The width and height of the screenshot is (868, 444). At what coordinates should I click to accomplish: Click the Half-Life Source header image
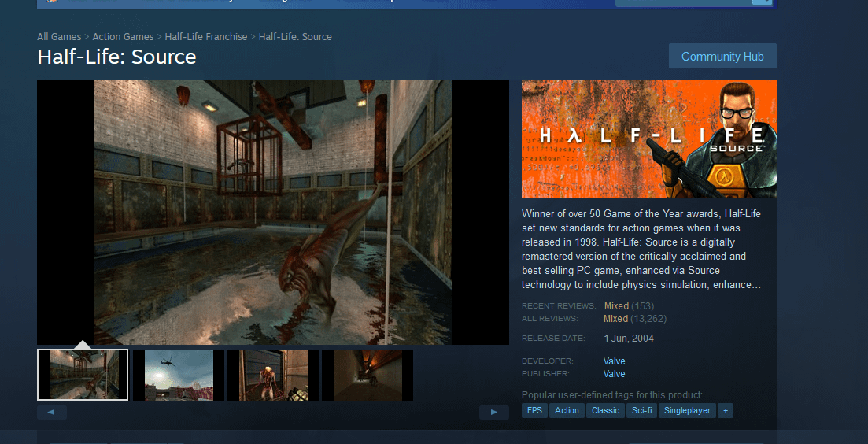tap(648, 139)
